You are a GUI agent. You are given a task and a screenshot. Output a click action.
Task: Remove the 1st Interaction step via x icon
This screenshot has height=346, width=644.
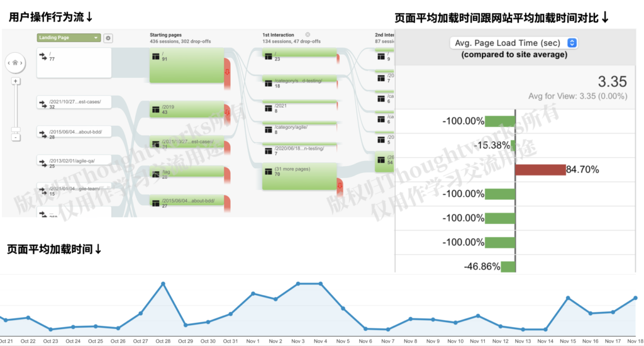[308, 35]
